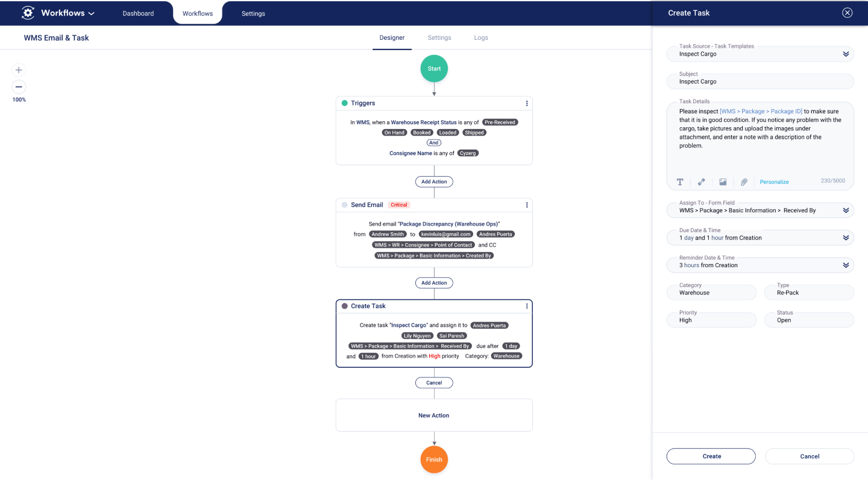Image resolution: width=868 pixels, height=480 pixels.
Task: Click the Personalize link
Action: click(774, 182)
